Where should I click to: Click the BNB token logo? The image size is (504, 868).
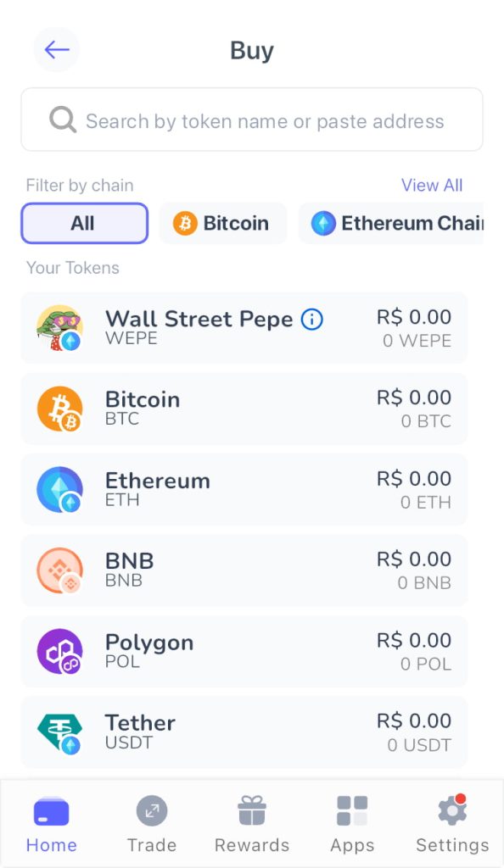59,570
